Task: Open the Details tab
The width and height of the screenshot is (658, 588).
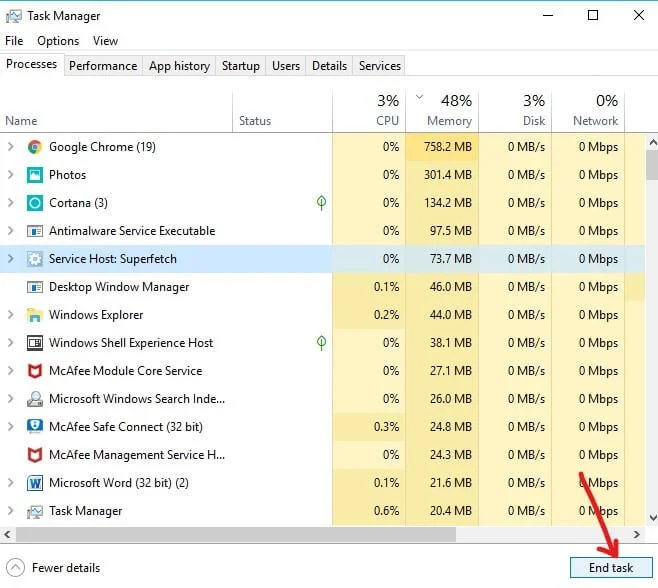Action: pyautogui.click(x=329, y=66)
